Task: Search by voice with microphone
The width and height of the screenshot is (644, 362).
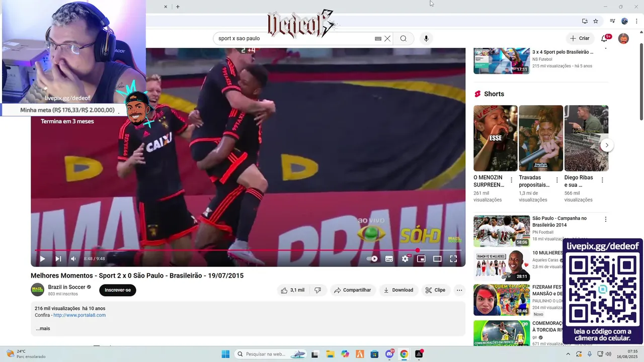Action: click(x=426, y=38)
